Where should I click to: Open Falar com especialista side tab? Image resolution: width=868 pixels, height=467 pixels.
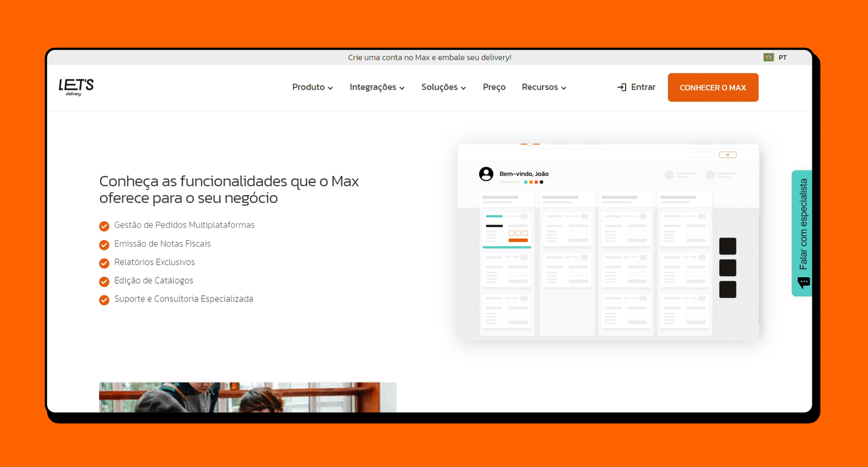[x=802, y=233]
